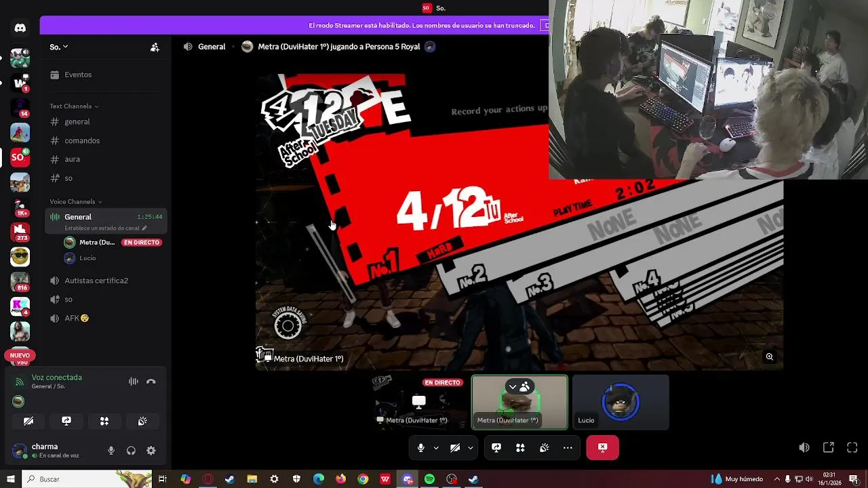Open the comandos text channel
Viewport: 868px width, 488px height.
coord(106,140)
